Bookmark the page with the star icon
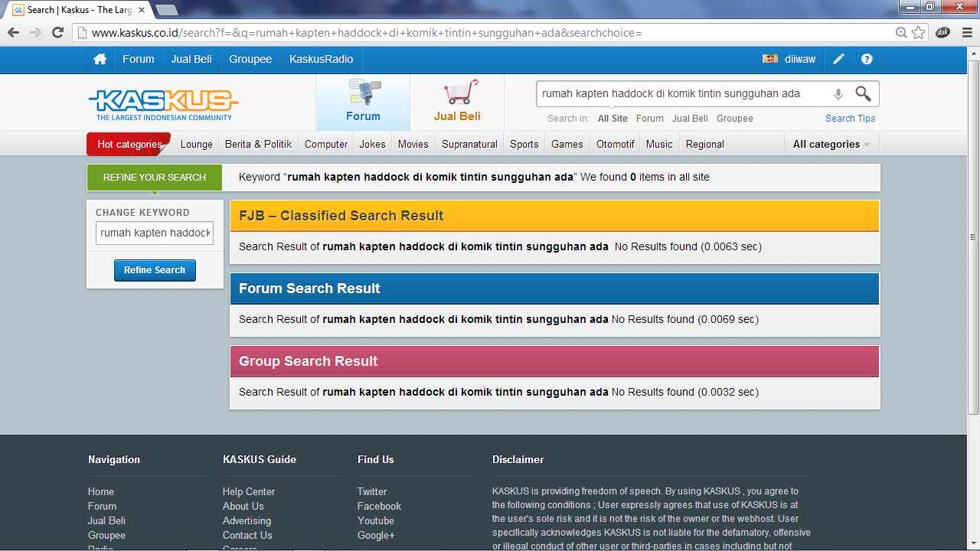This screenshot has height=551, width=980. [918, 33]
